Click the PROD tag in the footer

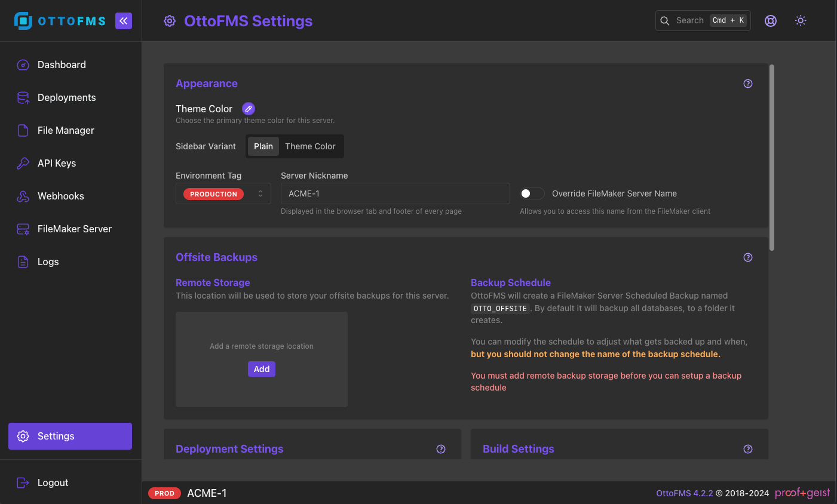[164, 493]
